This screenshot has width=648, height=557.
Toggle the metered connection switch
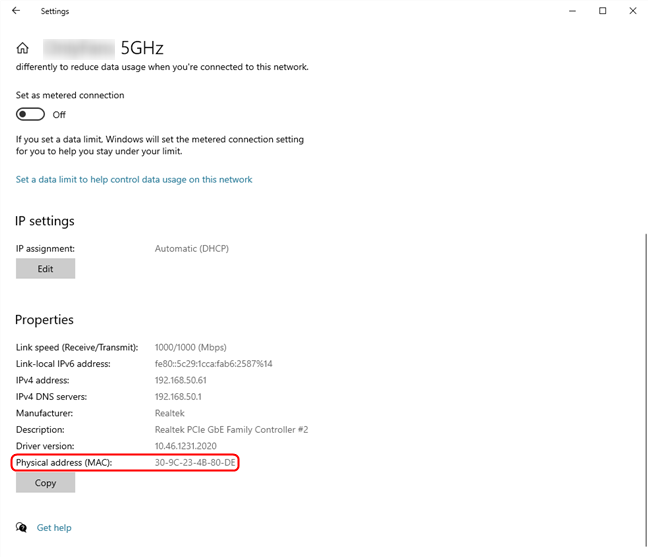(x=30, y=114)
